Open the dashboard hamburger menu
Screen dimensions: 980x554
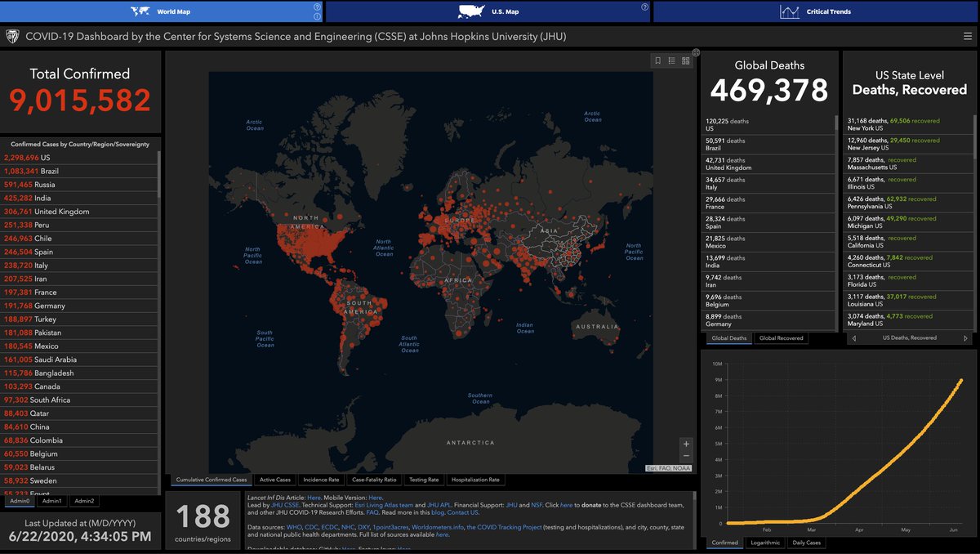click(x=968, y=36)
